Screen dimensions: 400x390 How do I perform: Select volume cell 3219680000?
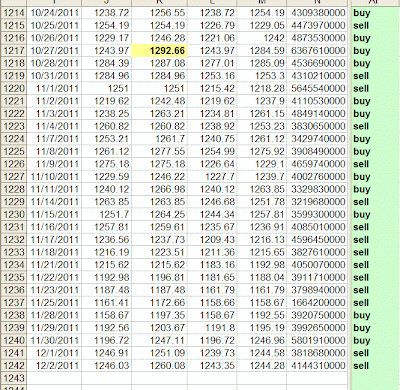(317, 202)
